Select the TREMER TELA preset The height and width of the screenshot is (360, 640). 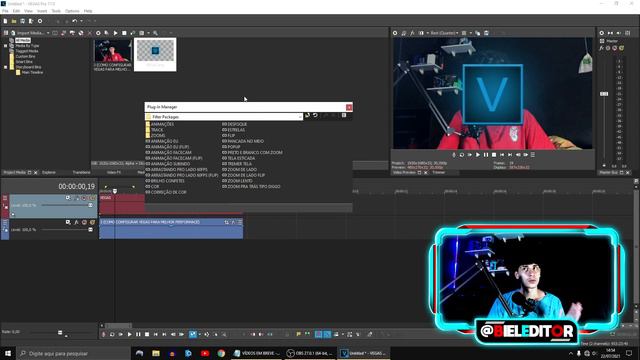(x=241, y=164)
